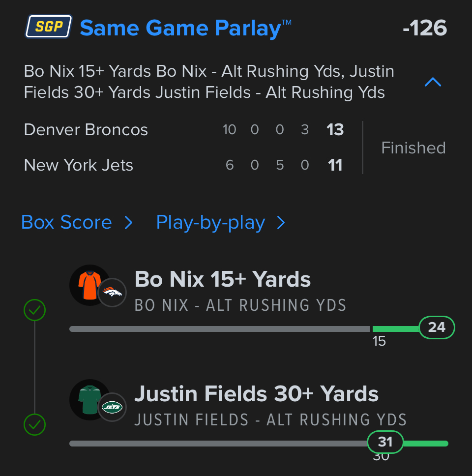
Task: Click the green Jets jersey icon
Action: tap(89, 399)
